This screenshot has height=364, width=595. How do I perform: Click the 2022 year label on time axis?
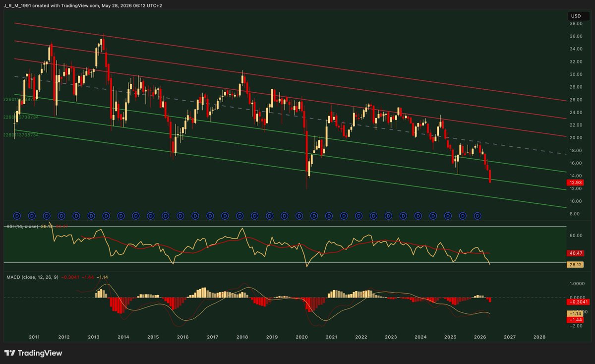coord(361,337)
